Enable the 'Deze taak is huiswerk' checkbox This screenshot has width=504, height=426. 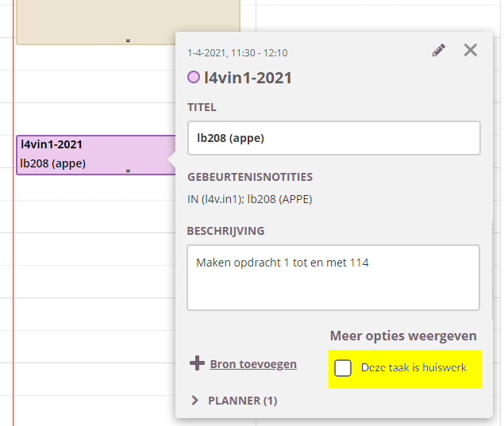coord(343,368)
